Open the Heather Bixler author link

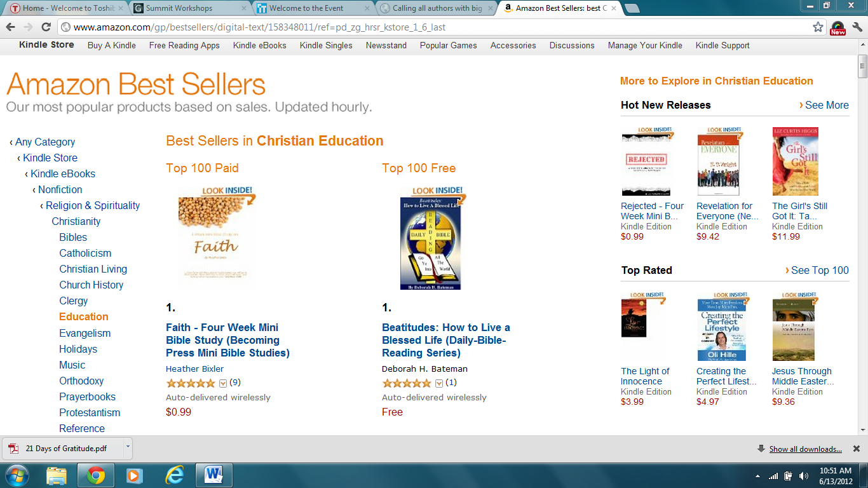194,369
